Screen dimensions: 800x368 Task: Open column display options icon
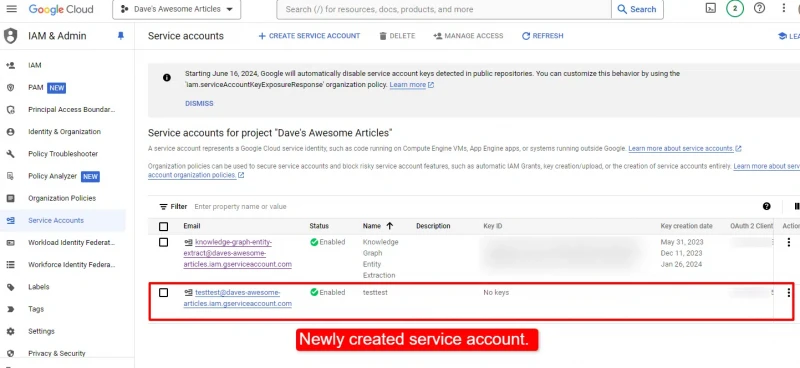coord(797,206)
